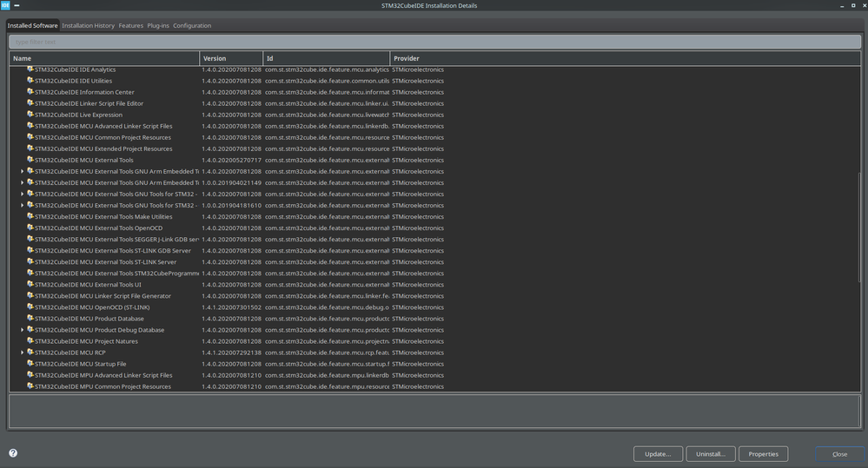Expand GNU Tools for STM32 row version 1.0.0.201904181610
The width and height of the screenshot is (868, 468).
click(22, 205)
